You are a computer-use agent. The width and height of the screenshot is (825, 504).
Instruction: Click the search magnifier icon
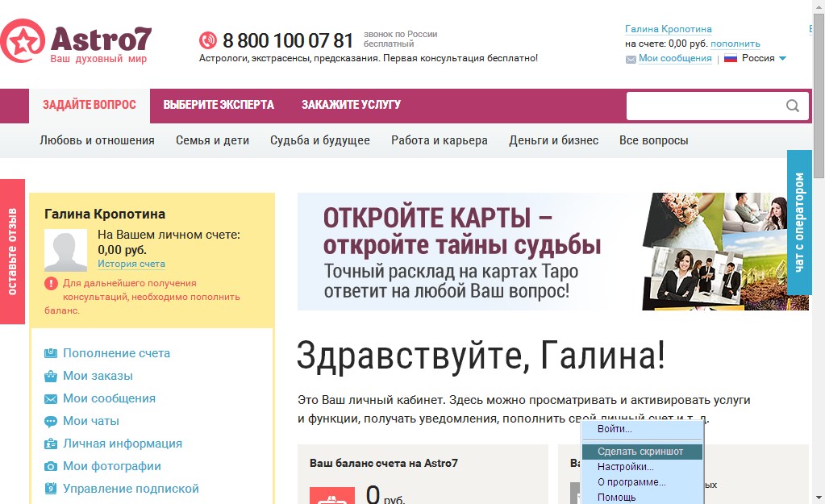[793, 106]
